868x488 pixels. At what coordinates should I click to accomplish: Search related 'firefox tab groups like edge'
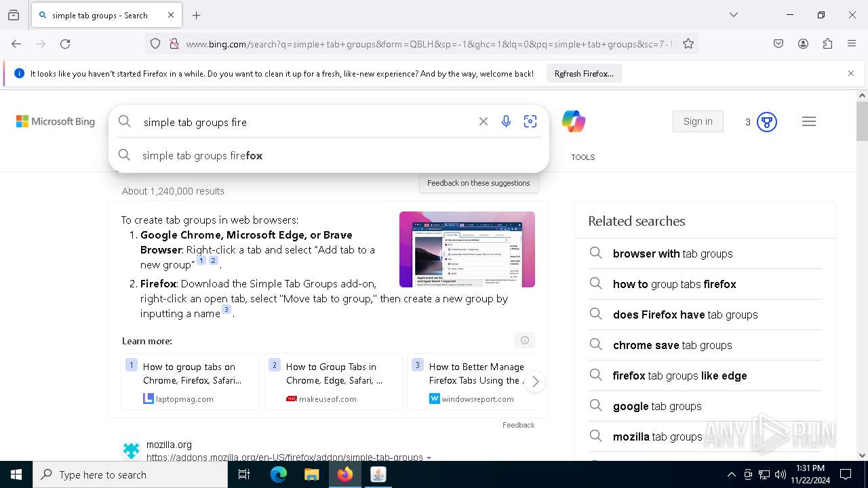point(705,375)
